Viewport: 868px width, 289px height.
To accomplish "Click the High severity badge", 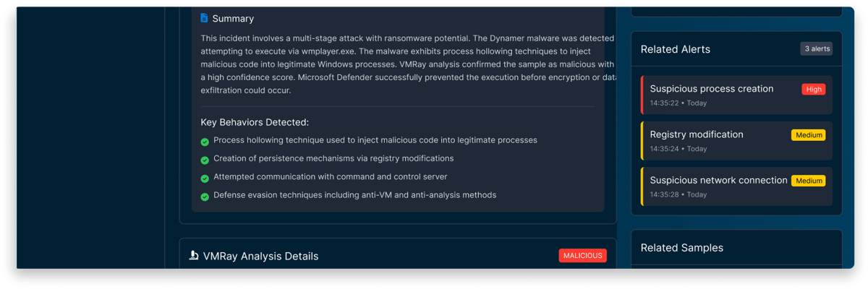I will (x=814, y=89).
